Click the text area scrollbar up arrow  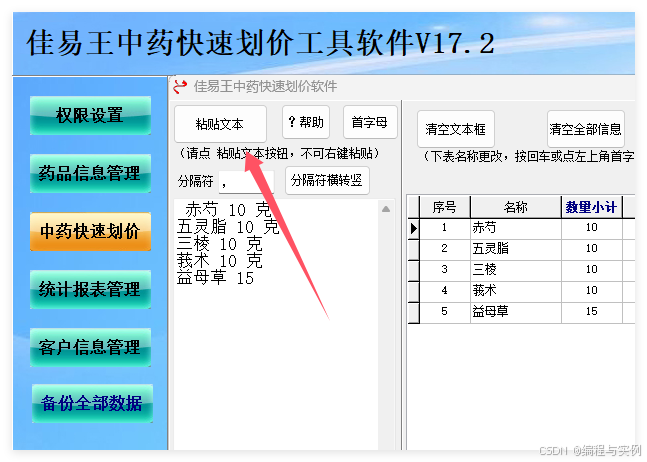(x=386, y=209)
